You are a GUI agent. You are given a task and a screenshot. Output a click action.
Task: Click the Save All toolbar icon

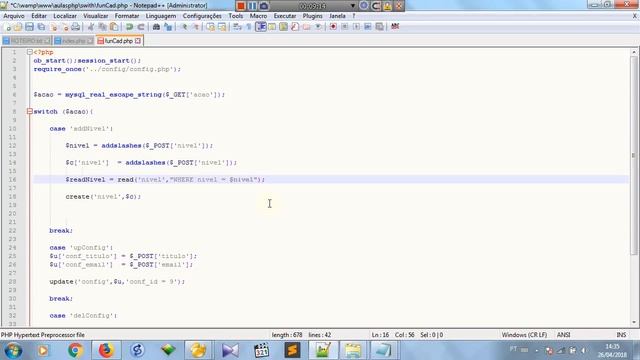coord(41,27)
